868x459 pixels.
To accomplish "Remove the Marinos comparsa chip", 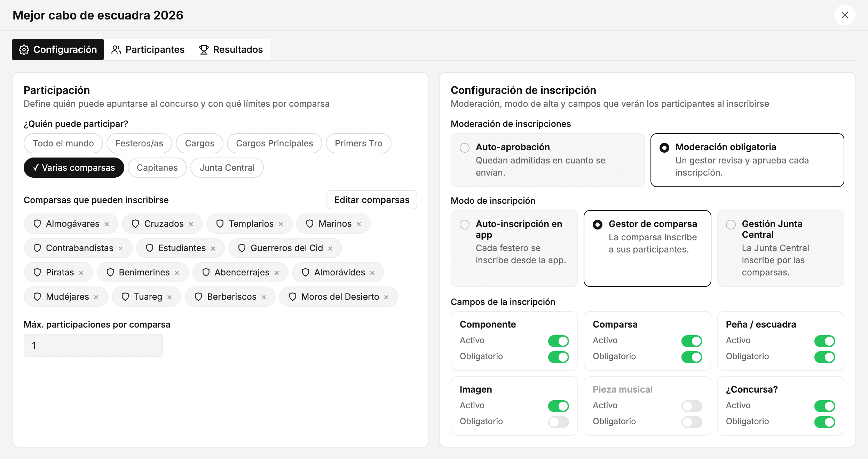I will [x=359, y=224].
